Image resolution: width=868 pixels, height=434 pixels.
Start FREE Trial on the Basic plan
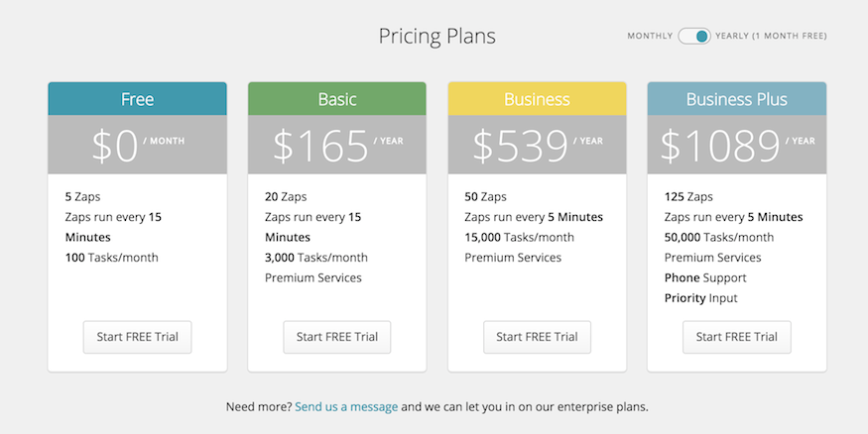click(337, 337)
